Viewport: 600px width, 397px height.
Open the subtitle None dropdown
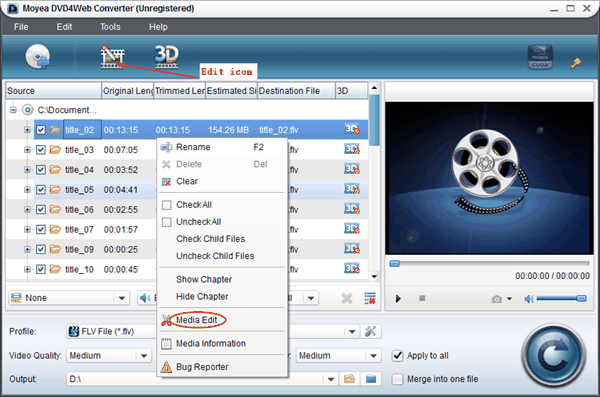pyautogui.click(x=69, y=298)
